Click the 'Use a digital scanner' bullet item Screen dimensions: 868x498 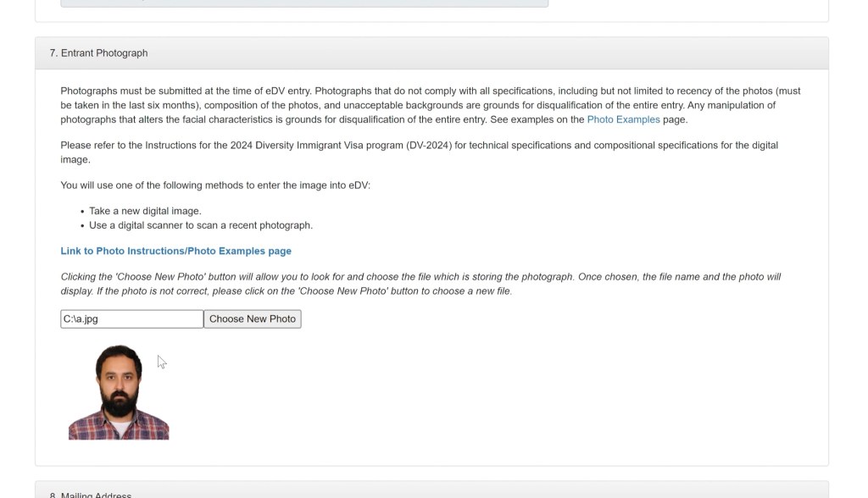201,225
